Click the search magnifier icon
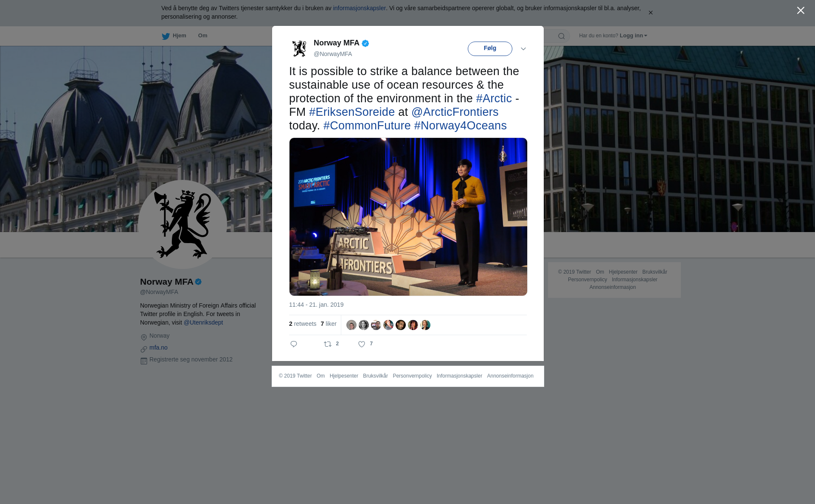The width and height of the screenshot is (815, 504). pyautogui.click(x=562, y=36)
